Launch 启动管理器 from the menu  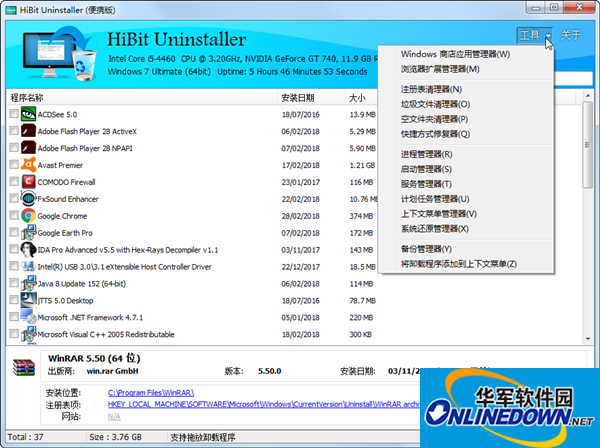(466, 169)
